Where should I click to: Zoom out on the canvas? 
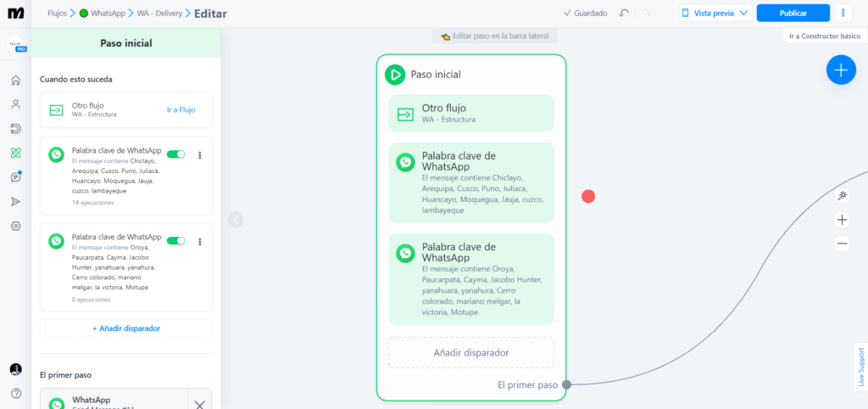tap(842, 244)
